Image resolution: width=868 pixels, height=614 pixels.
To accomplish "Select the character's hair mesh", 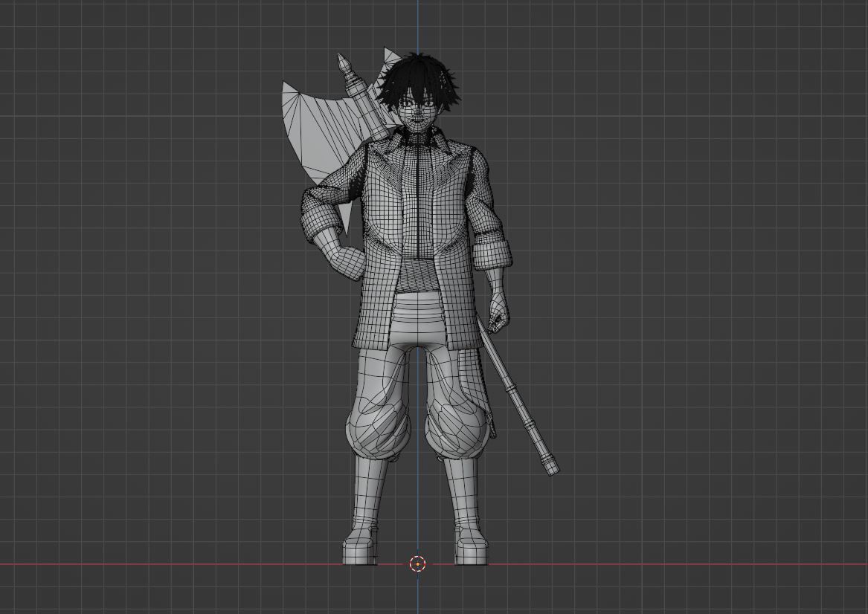I will click(x=419, y=81).
